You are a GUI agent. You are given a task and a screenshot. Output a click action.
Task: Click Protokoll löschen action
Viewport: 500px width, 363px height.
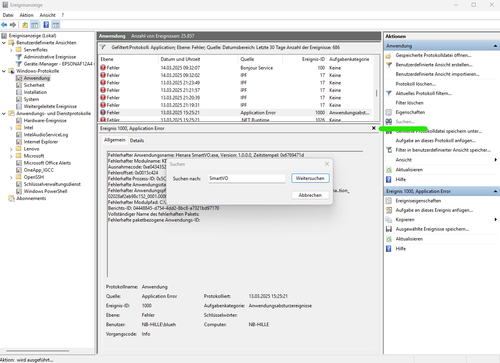(x=415, y=84)
